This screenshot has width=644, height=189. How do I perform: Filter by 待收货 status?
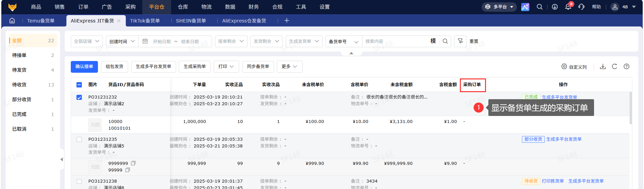pyautogui.click(x=33, y=85)
